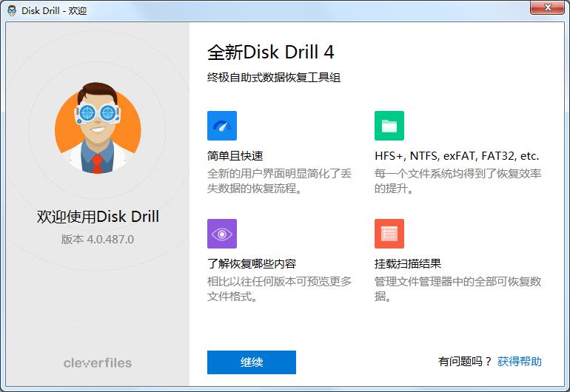Click the subtitle 终极自助式数据恢复工具组
This screenshot has width=570, height=392.
(274, 78)
